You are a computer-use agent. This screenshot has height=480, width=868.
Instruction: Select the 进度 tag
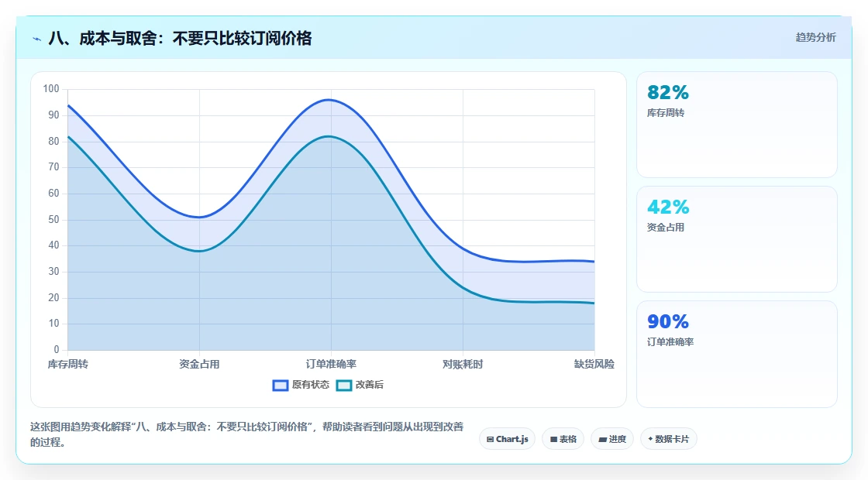point(612,439)
